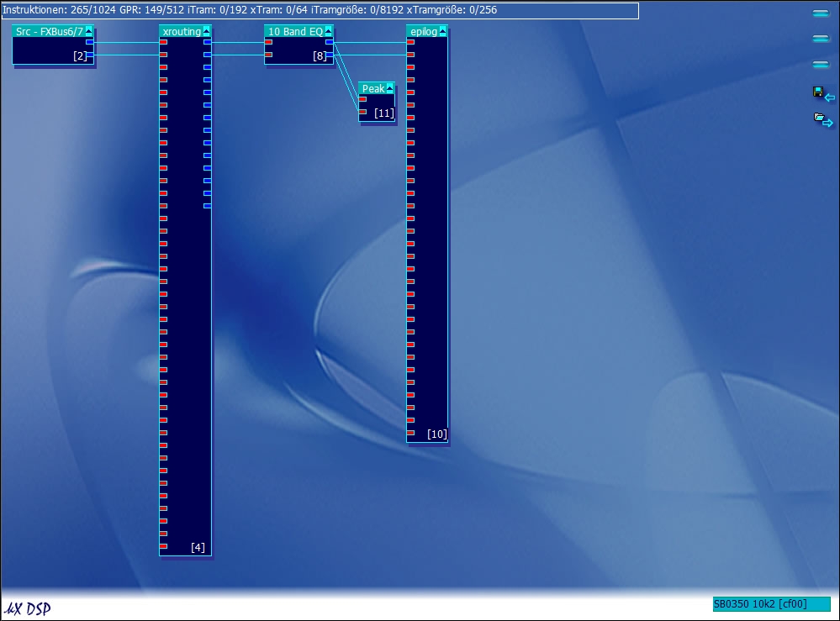Open the SB0350 10k2 [cf00] card selector
840x621 pixels.
[771, 604]
